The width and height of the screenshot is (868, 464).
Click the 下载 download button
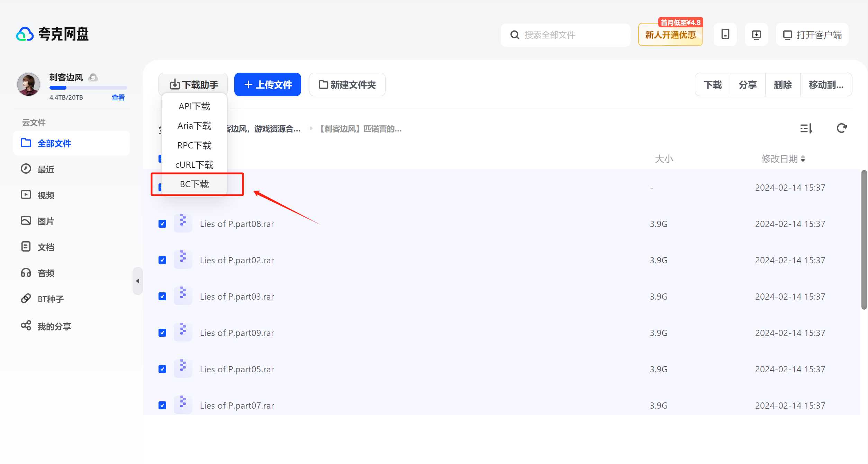click(x=713, y=85)
